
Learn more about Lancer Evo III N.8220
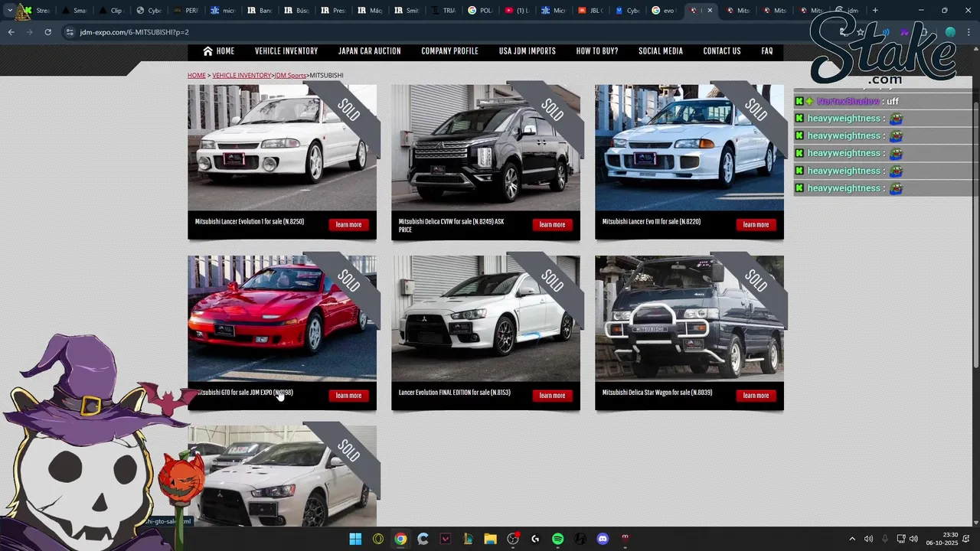(756, 225)
